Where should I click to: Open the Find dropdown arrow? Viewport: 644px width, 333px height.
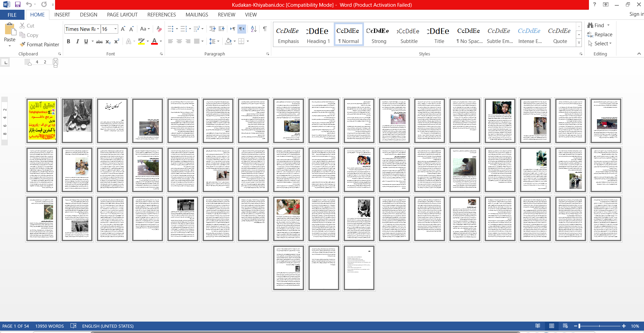tap(608, 25)
